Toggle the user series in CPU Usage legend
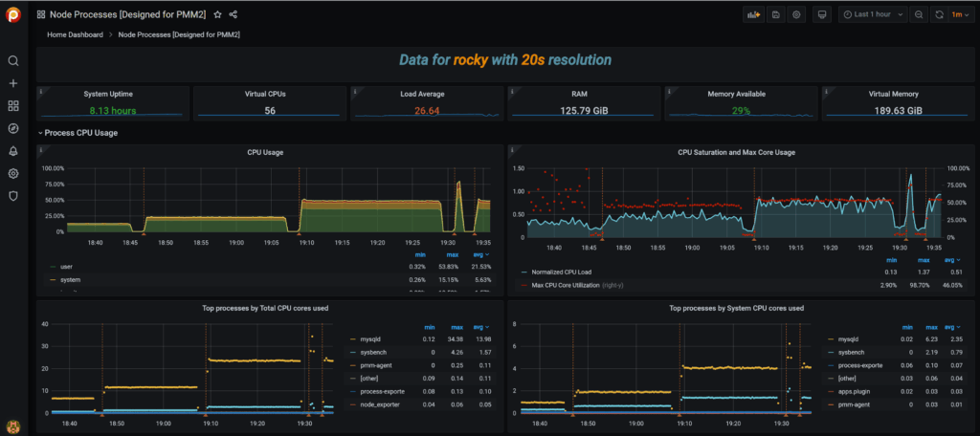The width and height of the screenshot is (980, 436). point(67,267)
